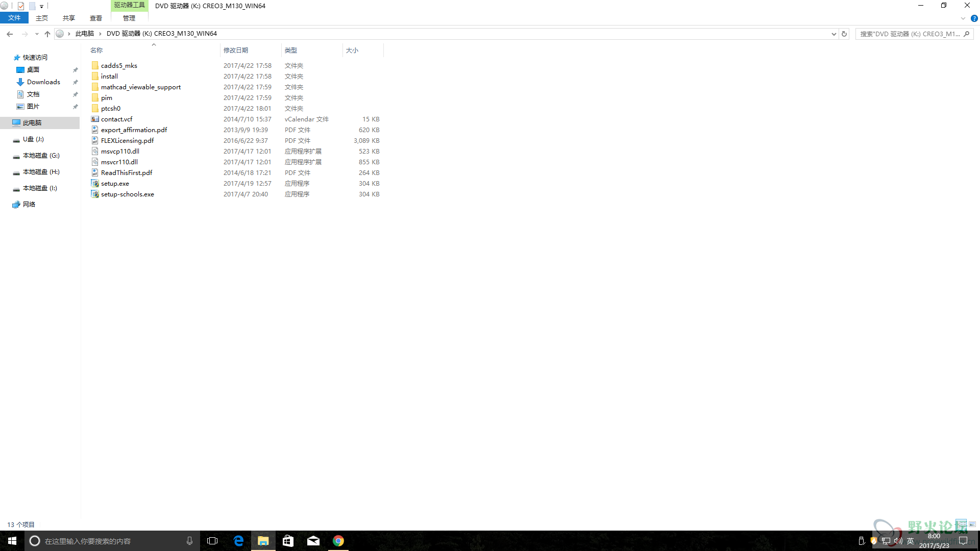Open the Windows Start menu
Image resolution: width=980 pixels, height=551 pixels.
pos(12,541)
